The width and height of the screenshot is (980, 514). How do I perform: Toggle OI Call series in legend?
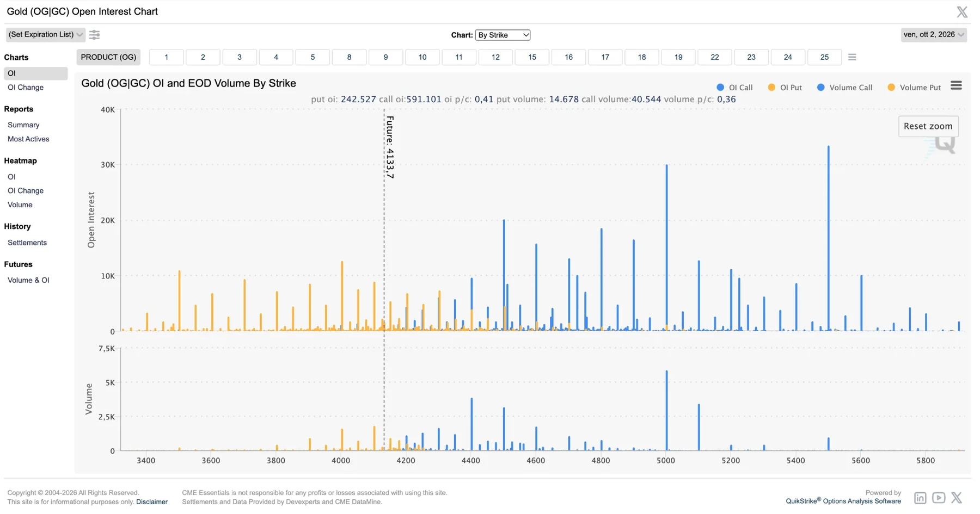coord(735,88)
